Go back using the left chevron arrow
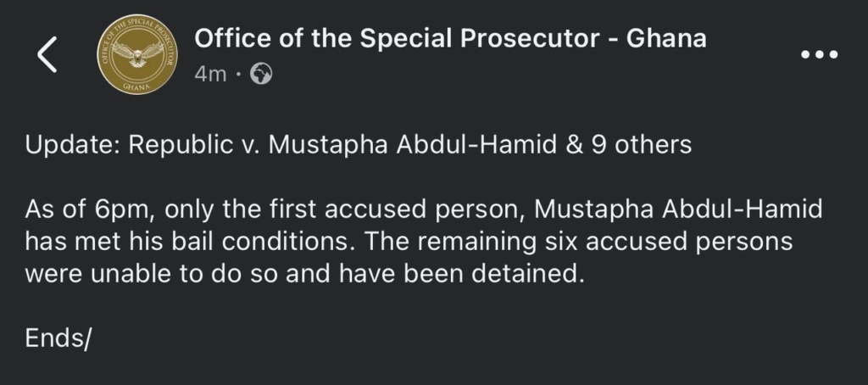The height and width of the screenshot is (385, 868). [x=47, y=55]
